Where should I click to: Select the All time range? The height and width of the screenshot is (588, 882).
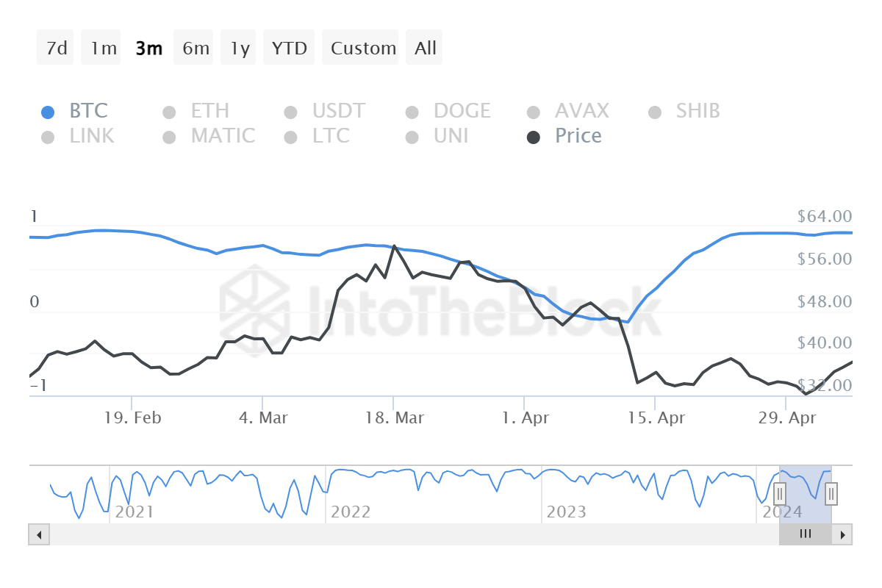point(424,47)
